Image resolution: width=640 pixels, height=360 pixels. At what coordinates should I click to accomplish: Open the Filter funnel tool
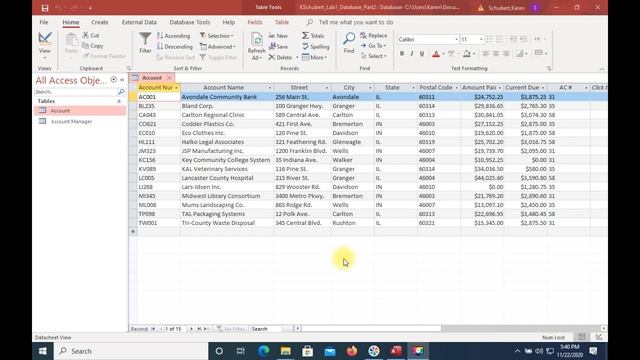coord(145,43)
